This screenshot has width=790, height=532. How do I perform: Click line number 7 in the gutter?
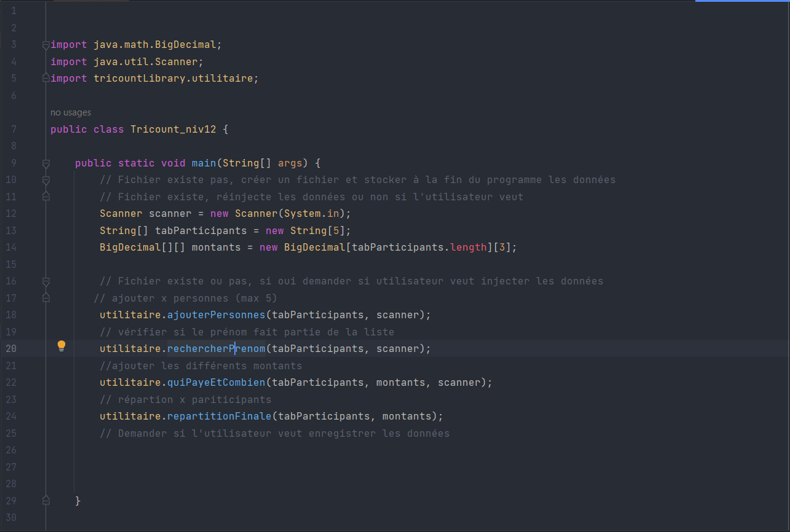pos(14,129)
